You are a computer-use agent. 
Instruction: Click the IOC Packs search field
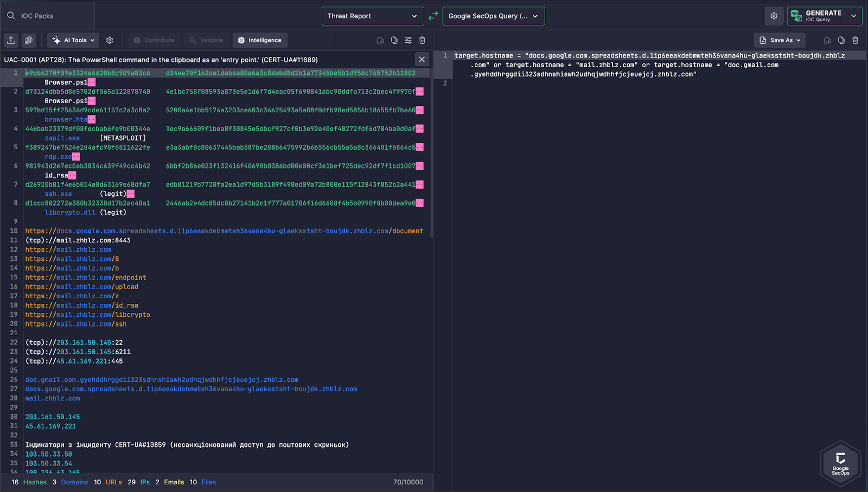point(47,16)
